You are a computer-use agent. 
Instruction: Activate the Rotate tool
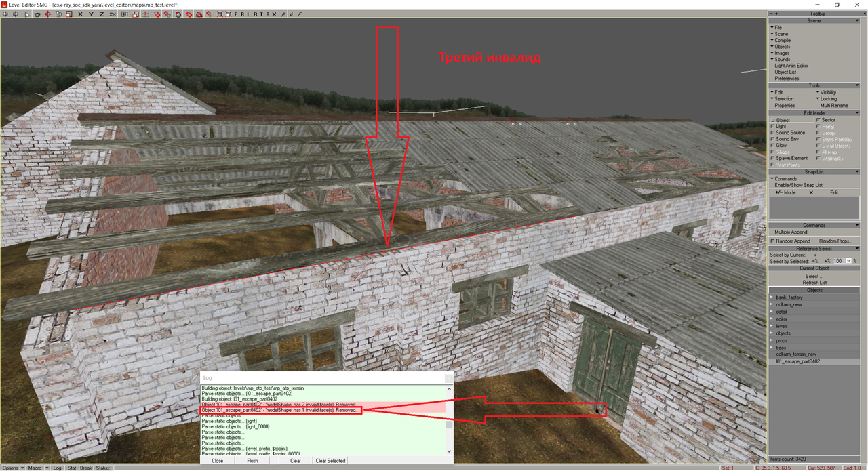(58, 14)
